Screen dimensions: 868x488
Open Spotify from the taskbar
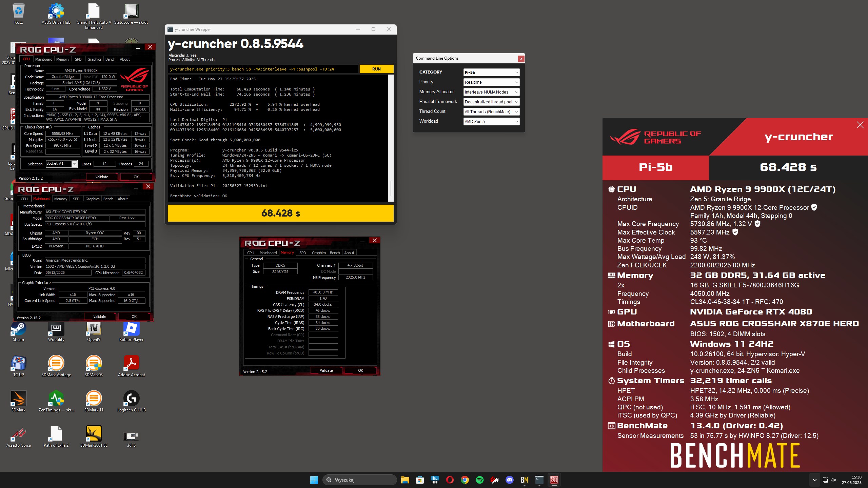click(479, 480)
